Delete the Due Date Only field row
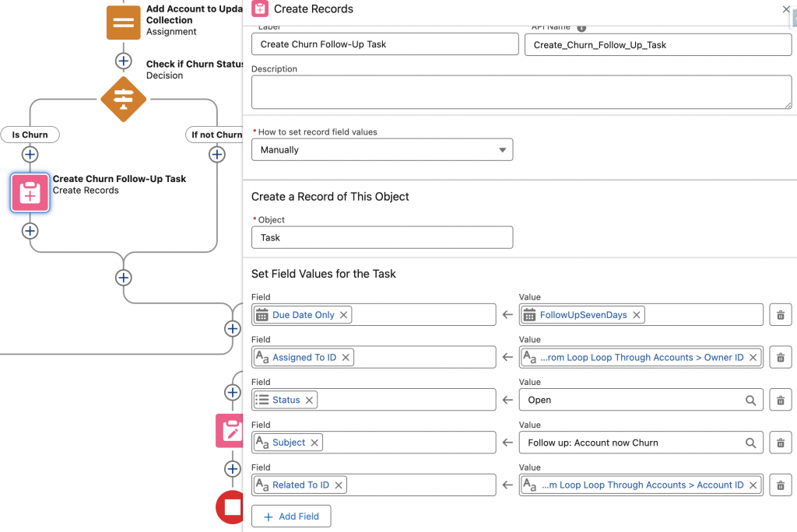Viewport: 797px width, 532px height. click(780, 315)
